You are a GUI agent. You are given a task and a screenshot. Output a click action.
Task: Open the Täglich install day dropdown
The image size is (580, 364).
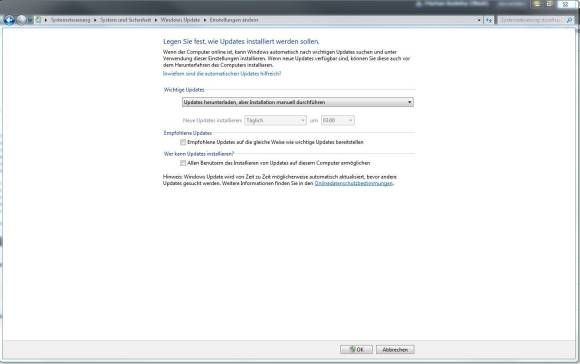(x=275, y=120)
